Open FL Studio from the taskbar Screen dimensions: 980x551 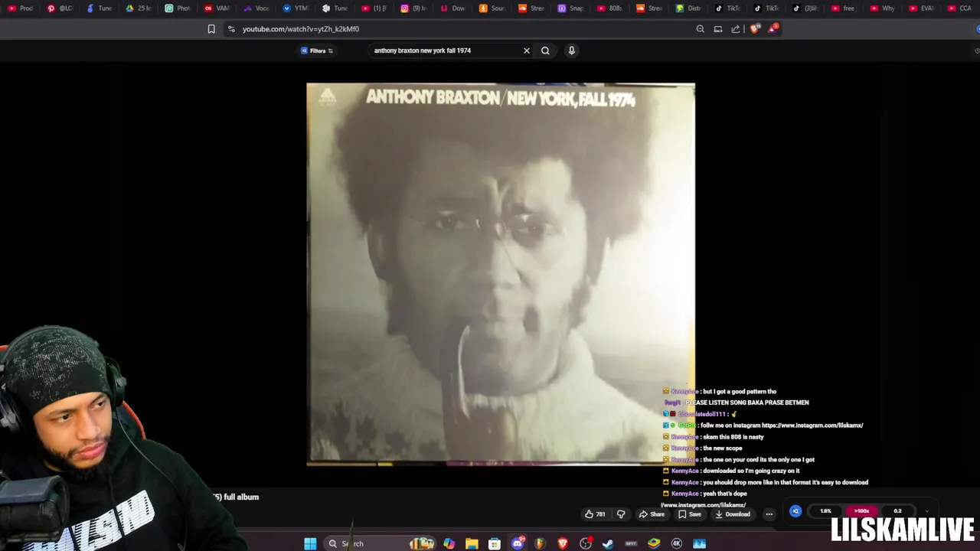pos(540,543)
